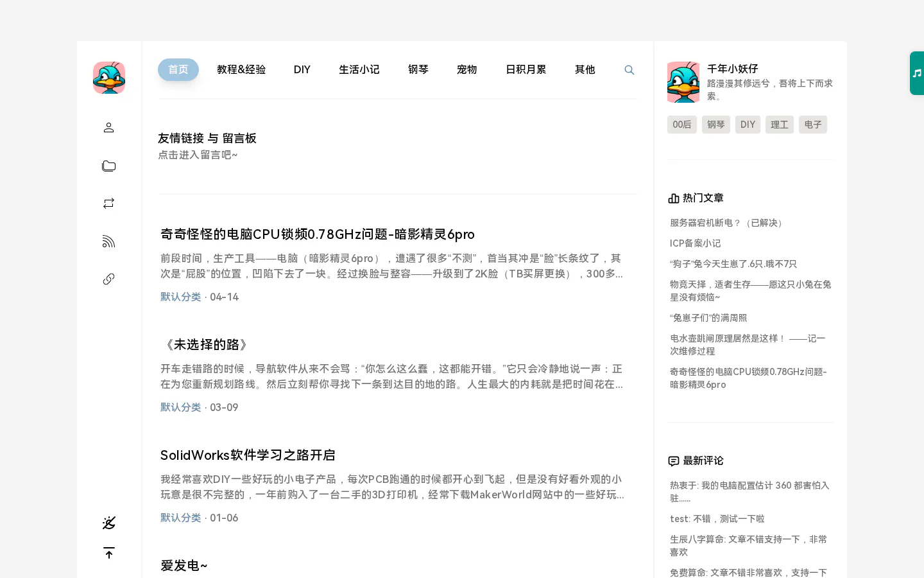Open the 教程&经验 menu

(x=241, y=69)
